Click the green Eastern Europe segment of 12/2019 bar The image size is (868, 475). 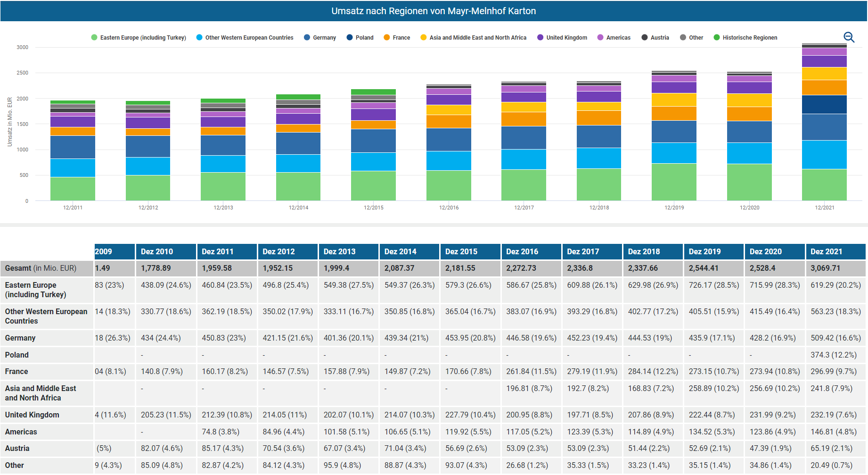click(x=674, y=182)
